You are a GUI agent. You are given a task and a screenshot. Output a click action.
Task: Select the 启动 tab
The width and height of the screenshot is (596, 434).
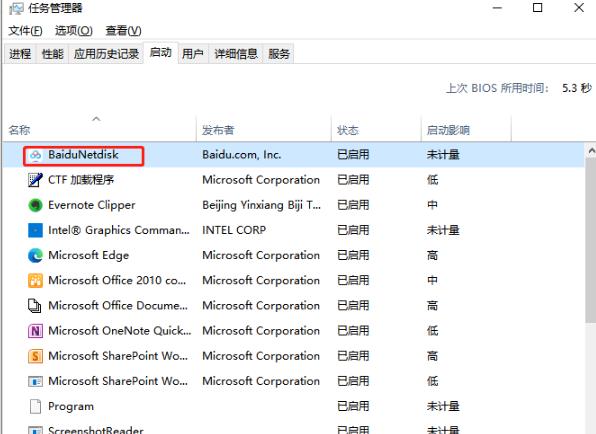pyautogui.click(x=161, y=52)
